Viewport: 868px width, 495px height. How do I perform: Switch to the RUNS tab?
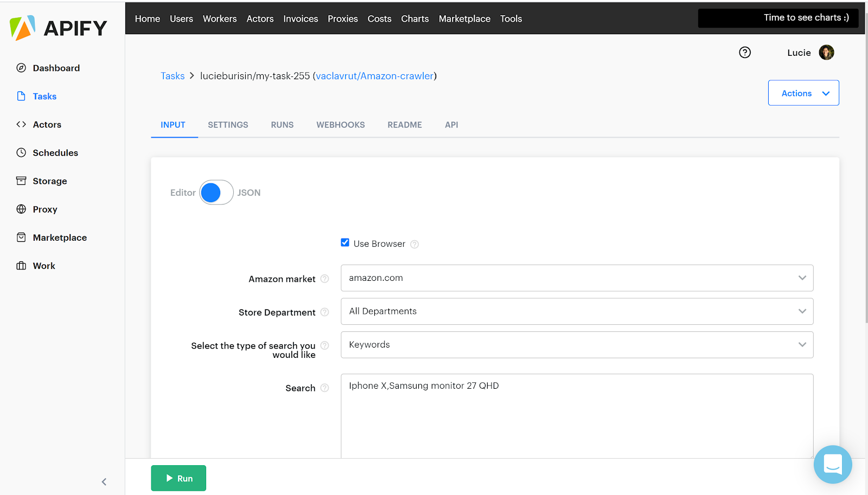pos(282,125)
